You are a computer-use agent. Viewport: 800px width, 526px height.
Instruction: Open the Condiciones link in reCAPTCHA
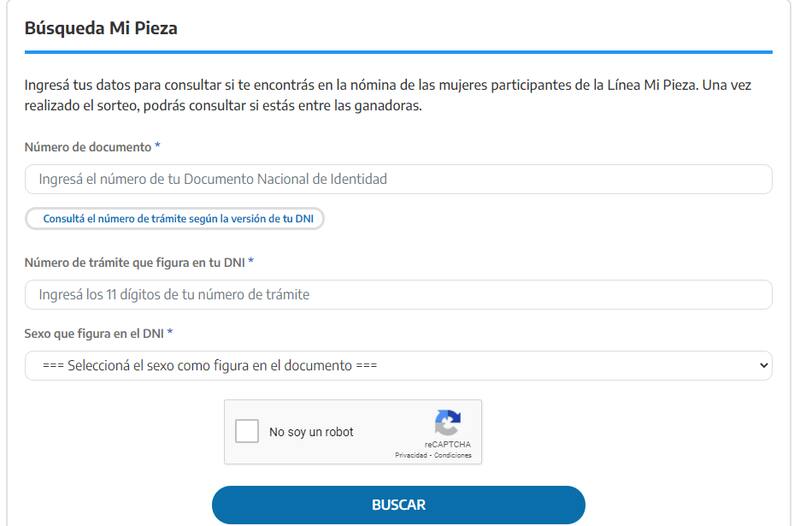[452, 455]
